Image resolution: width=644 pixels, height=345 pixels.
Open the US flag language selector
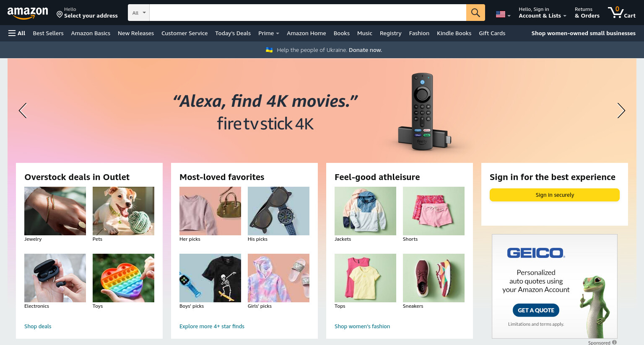coord(503,14)
